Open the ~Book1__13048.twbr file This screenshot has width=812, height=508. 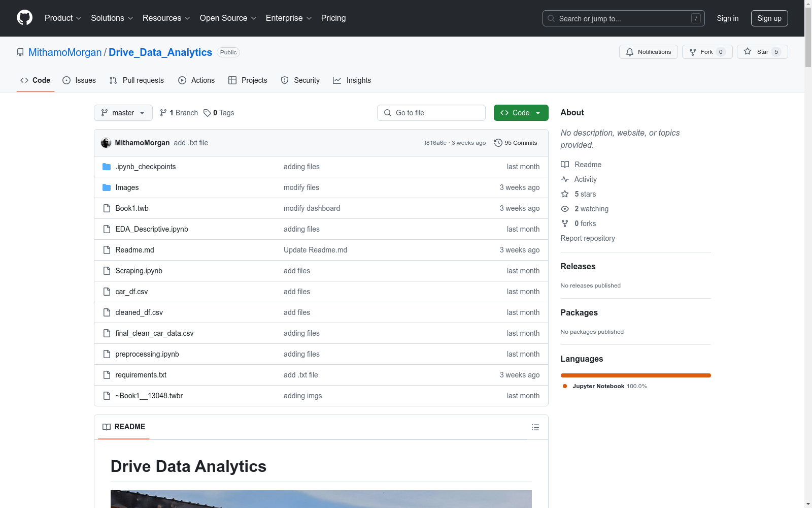pyautogui.click(x=149, y=396)
